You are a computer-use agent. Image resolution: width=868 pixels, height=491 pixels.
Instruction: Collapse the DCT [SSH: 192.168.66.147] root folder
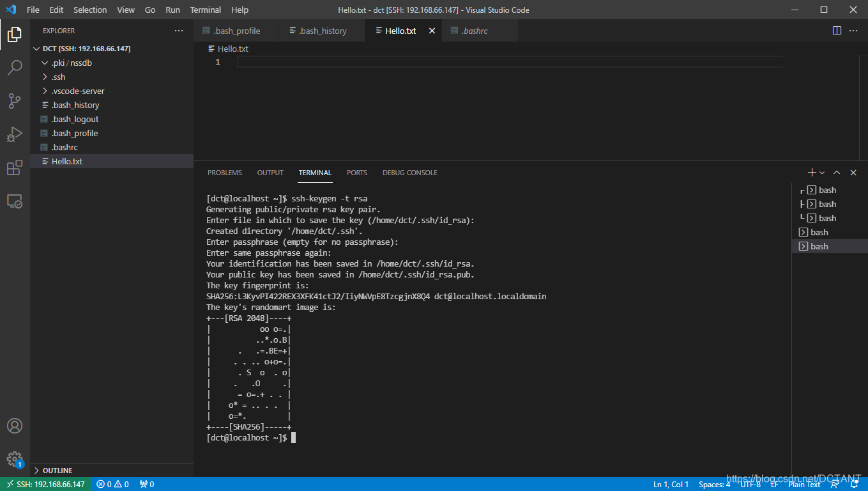click(112, 49)
